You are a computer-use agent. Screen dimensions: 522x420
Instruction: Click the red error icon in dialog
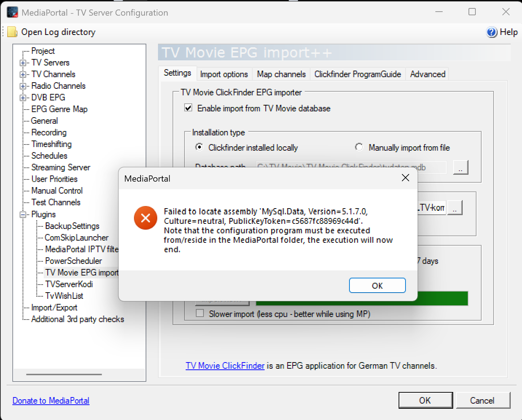[x=145, y=218]
